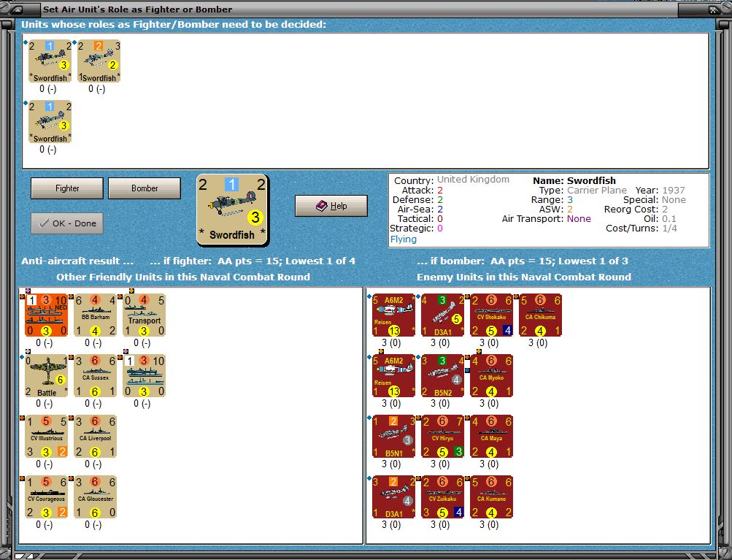Select the CA Chikuma cruiser counter
The height and width of the screenshot is (560, 732).
[541, 315]
